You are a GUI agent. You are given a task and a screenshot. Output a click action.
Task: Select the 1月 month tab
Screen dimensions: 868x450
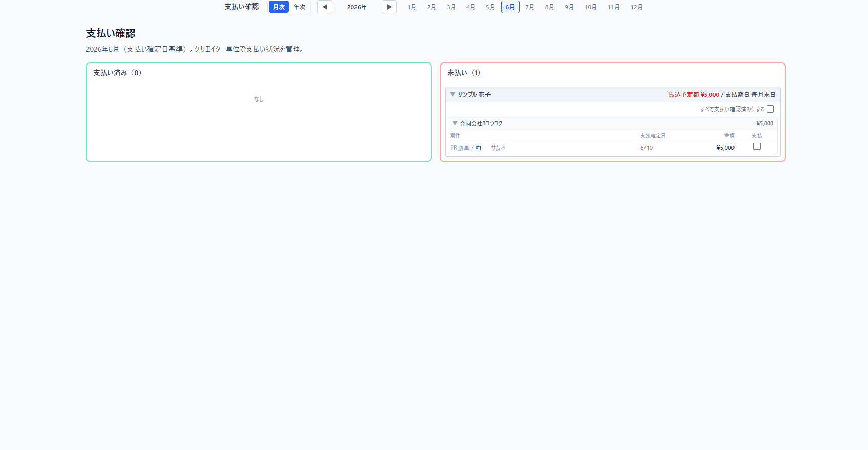point(412,7)
